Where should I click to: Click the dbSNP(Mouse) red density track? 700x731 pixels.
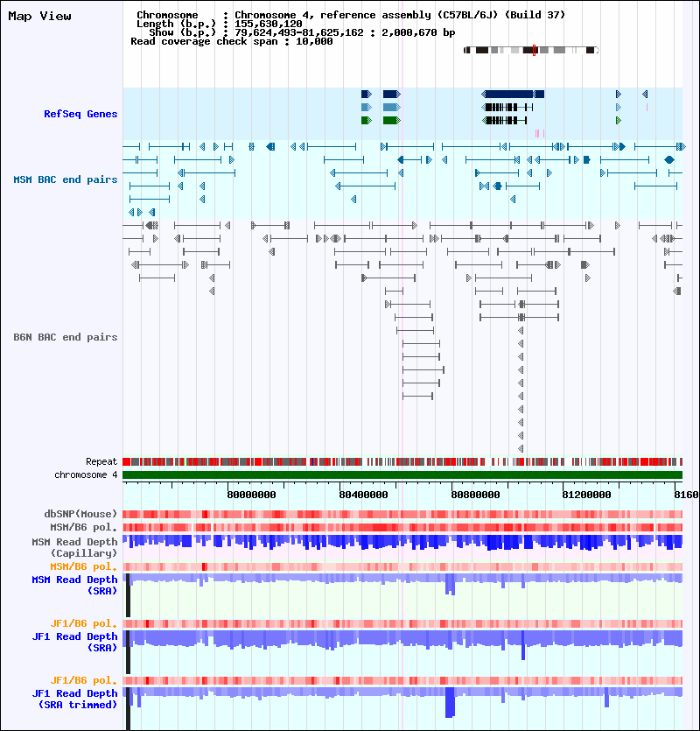pyautogui.click(x=402, y=514)
